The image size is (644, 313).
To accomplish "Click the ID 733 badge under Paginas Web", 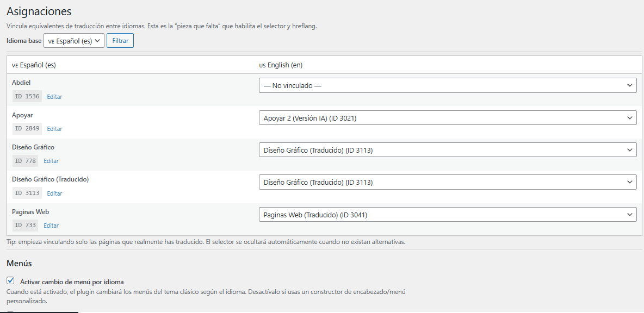I will pos(25,225).
